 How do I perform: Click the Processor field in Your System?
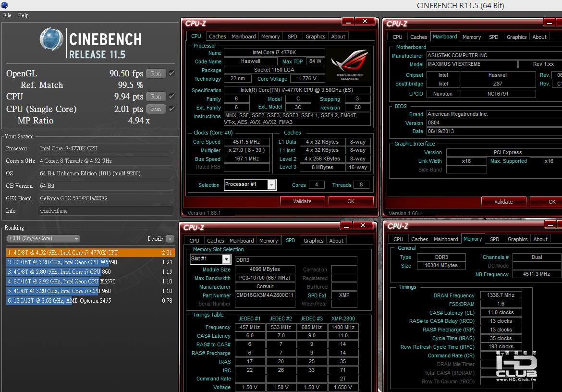(x=106, y=148)
